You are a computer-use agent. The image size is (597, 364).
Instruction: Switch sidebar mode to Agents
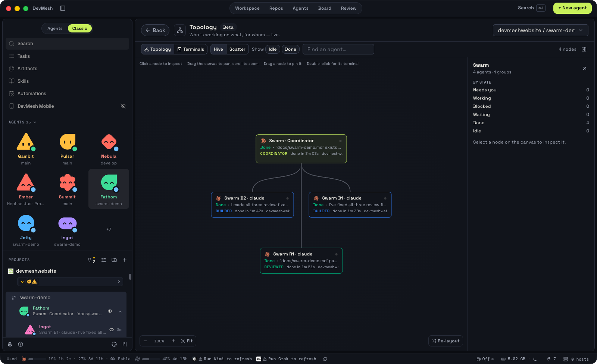(55, 28)
